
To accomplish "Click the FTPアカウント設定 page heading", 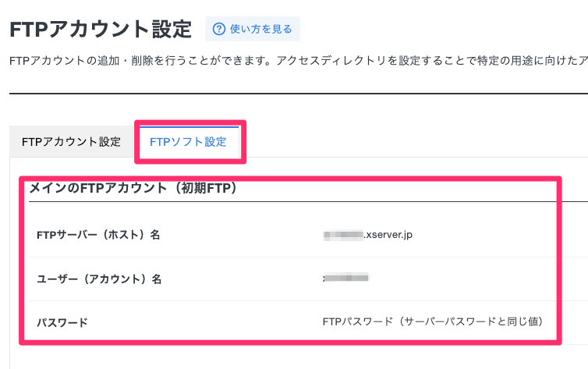I will coord(101,29).
